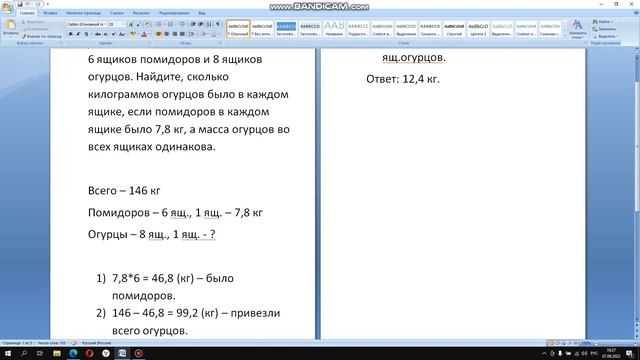
Task: Apply text highlight color
Action: coord(133,34)
